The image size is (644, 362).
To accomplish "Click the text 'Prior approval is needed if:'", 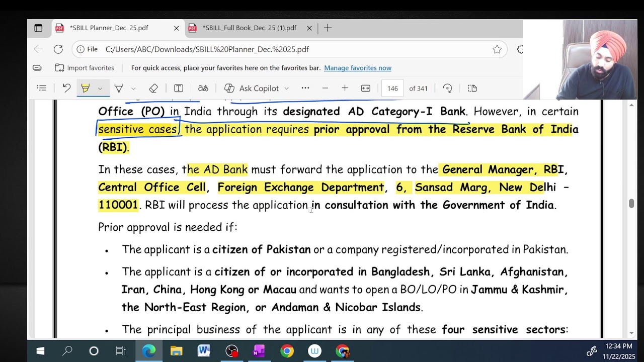I will (x=168, y=227).
